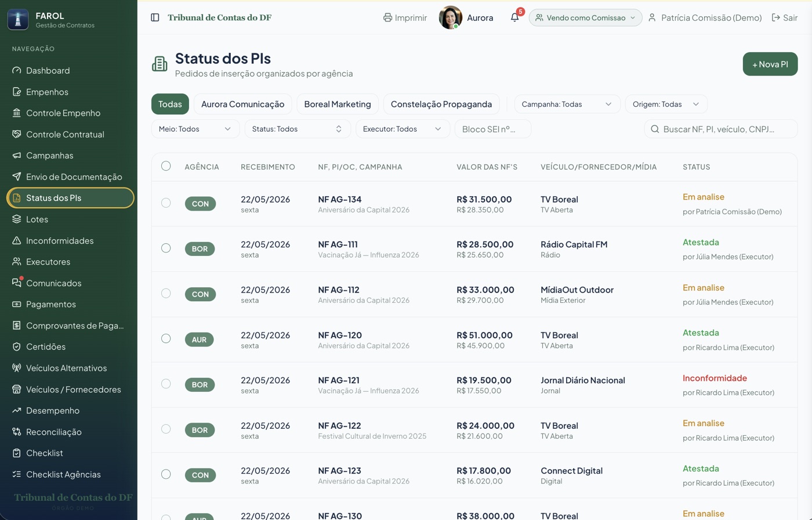Click the Certidões shield icon
The width and height of the screenshot is (812, 520).
(x=16, y=346)
